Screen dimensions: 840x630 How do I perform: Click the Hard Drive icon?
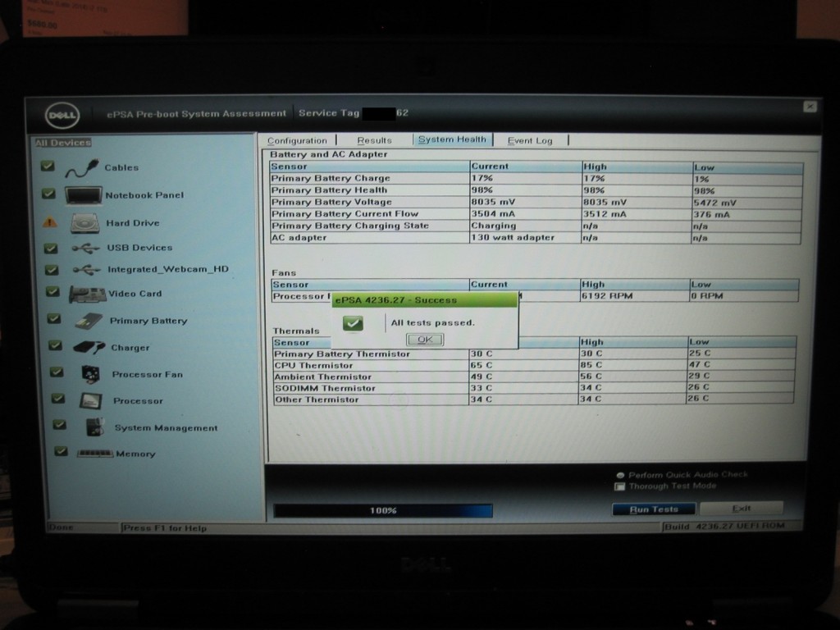[84, 223]
